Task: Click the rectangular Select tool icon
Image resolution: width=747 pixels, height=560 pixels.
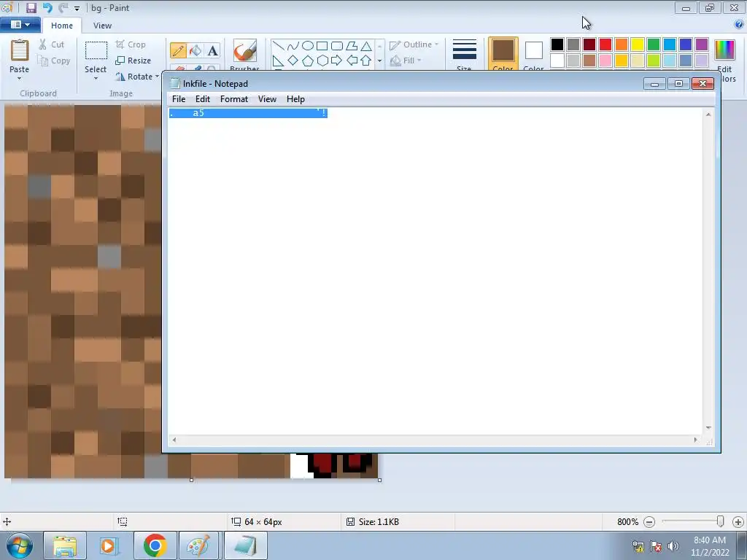Action: [96, 50]
